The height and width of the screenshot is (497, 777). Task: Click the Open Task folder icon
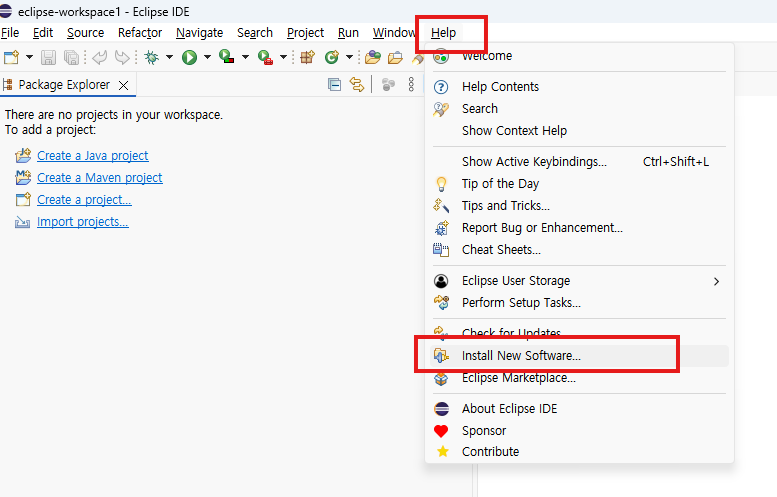[x=395, y=57]
